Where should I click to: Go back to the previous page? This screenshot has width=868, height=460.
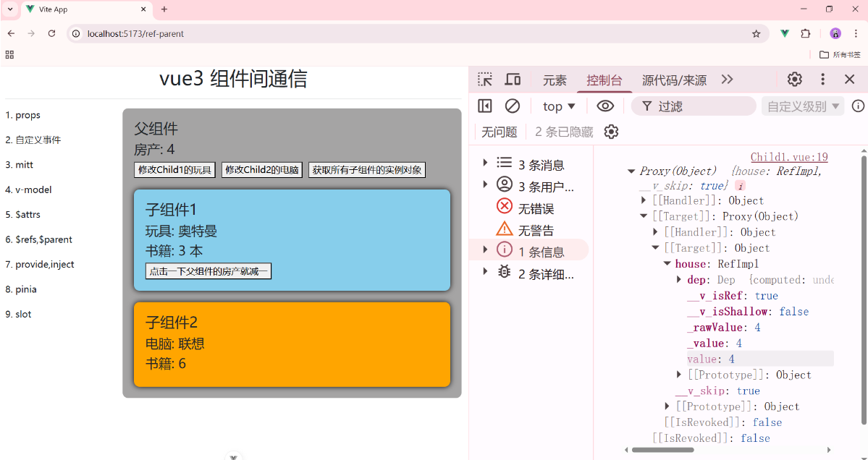(x=11, y=34)
